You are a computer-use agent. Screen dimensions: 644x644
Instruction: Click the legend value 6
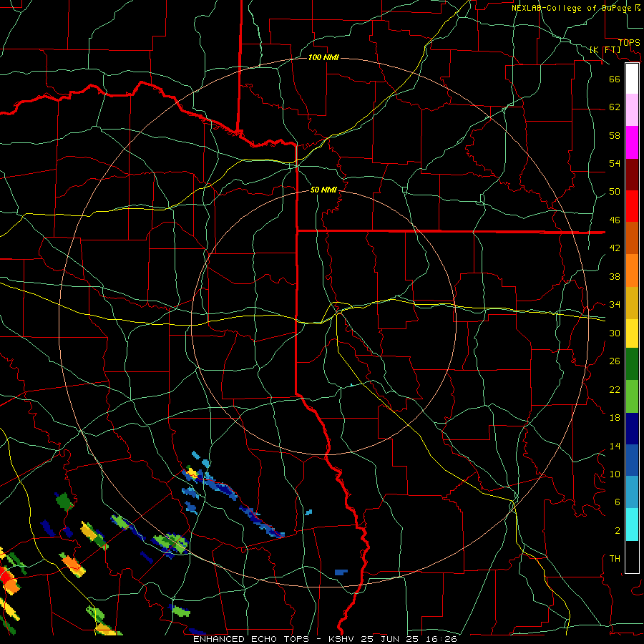click(x=618, y=502)
